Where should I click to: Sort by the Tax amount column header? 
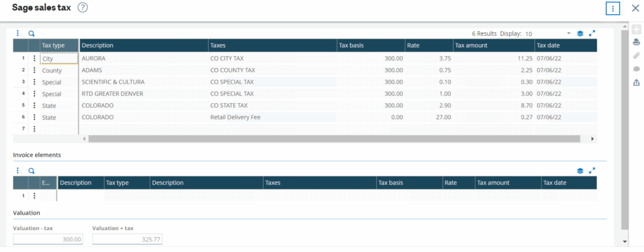[493, 45]
